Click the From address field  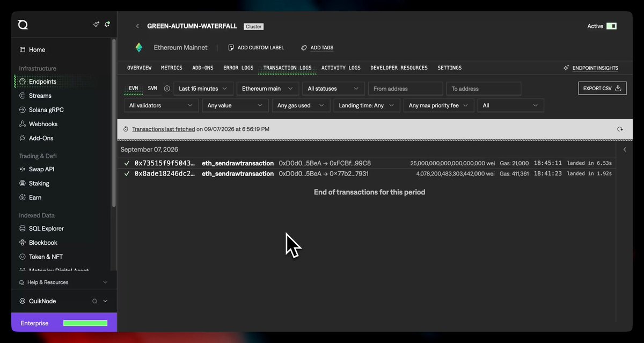[x=405, y=89]
